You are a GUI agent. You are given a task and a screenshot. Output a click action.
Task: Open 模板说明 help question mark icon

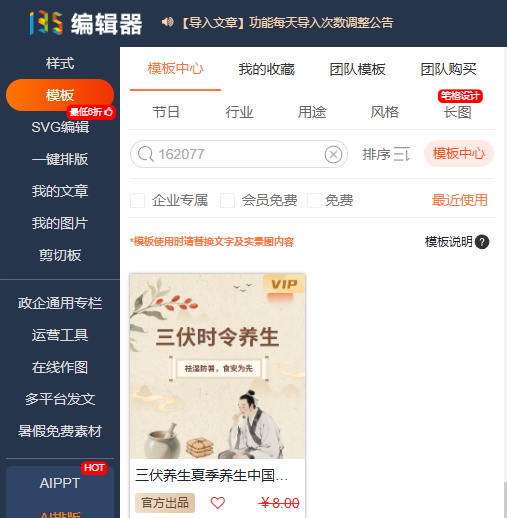482,242
